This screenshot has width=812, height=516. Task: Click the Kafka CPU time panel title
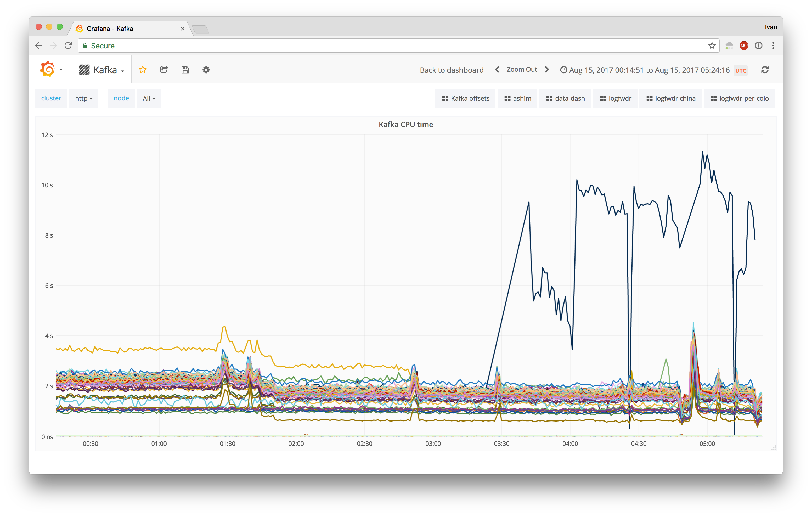406,125
